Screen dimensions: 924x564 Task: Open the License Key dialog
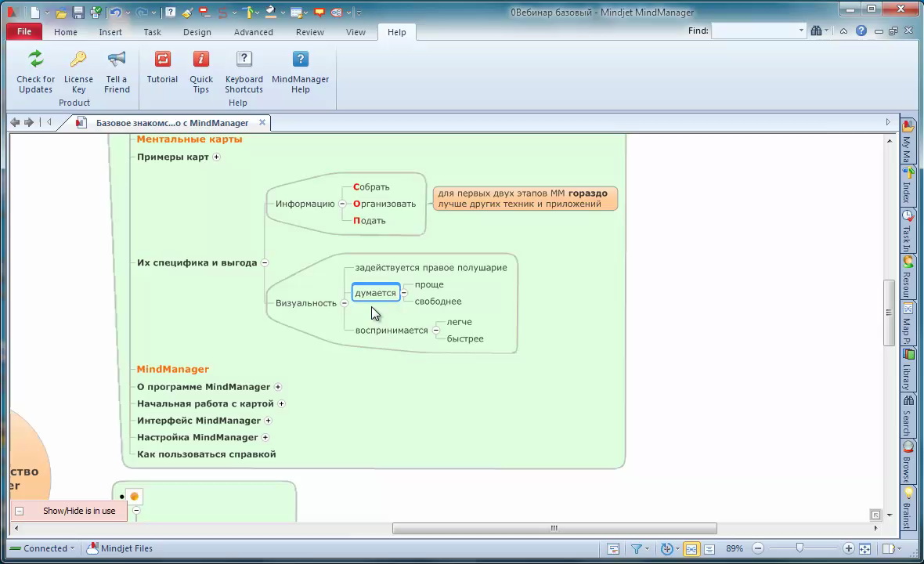pyautogui.click(x=78, y=72)
